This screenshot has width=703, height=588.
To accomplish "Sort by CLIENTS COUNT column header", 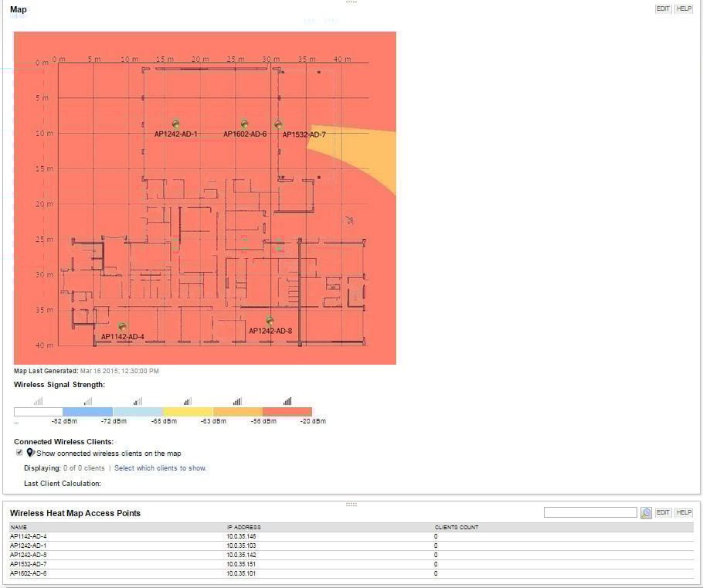I will 457,528.
